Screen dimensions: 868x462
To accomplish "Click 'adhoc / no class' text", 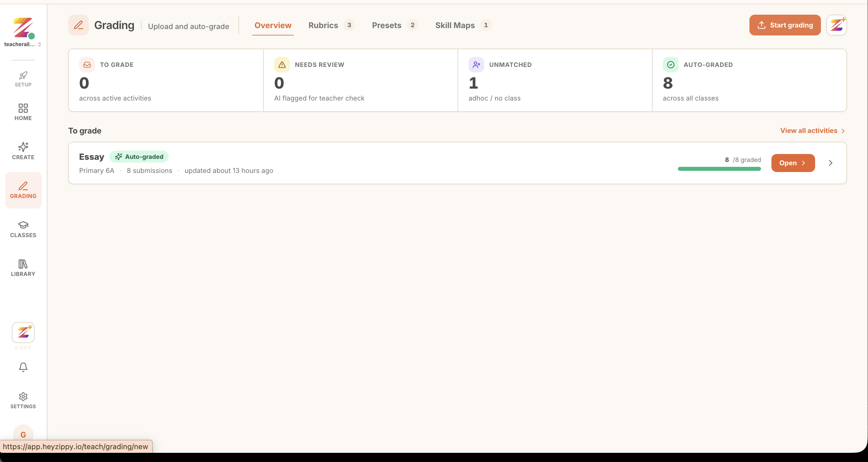I will coord(494,98).
